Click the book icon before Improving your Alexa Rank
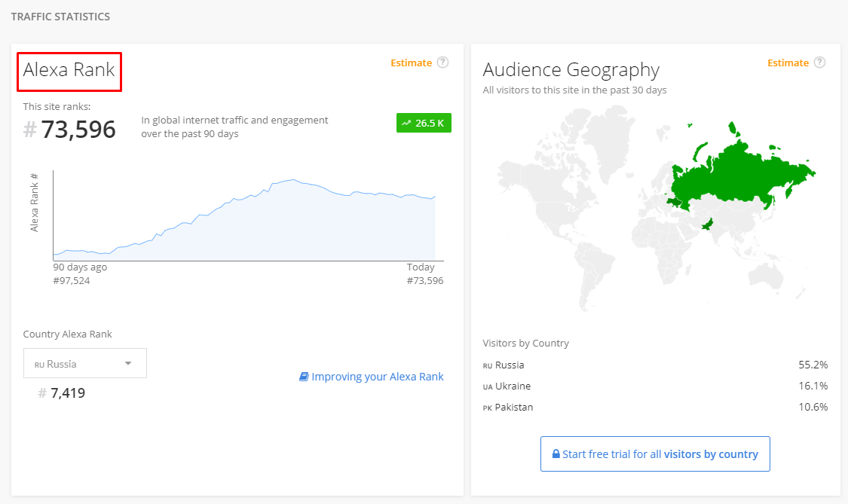This screenshot has width=848, height=504. coord(304,377)
